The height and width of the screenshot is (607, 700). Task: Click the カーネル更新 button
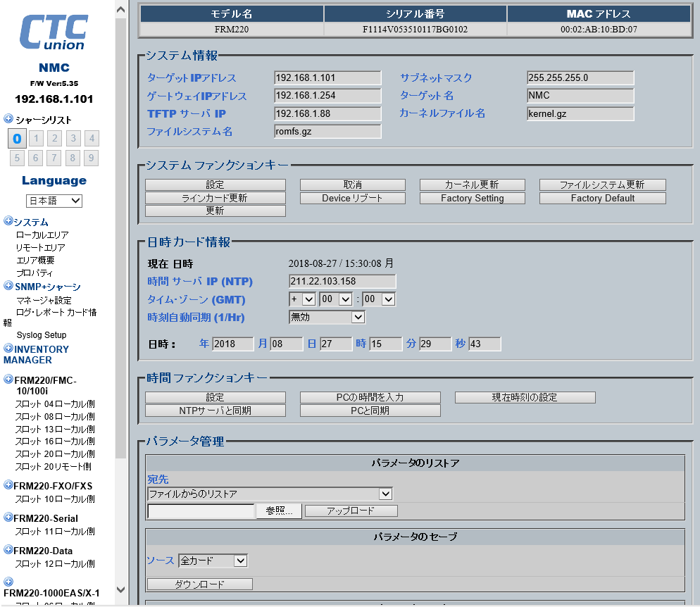tap(473, 184)
